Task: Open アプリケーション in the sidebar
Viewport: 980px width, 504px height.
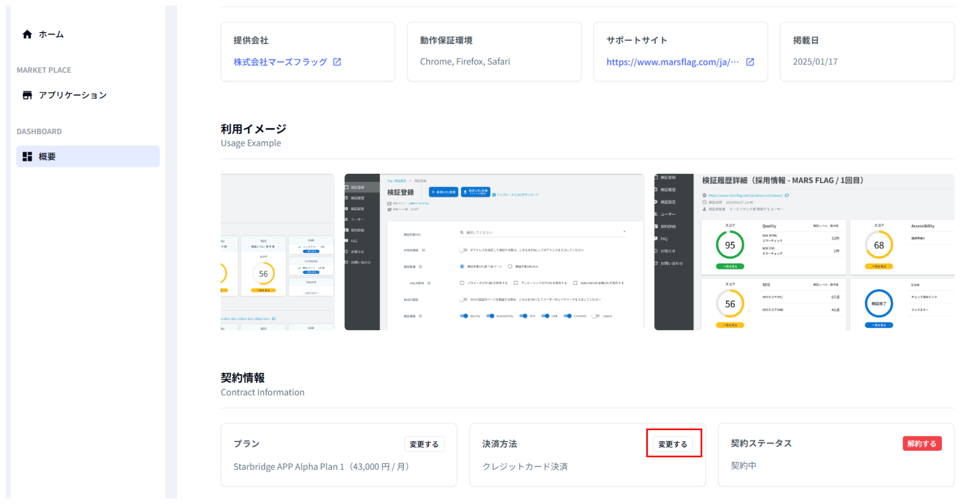Action: 73,95
